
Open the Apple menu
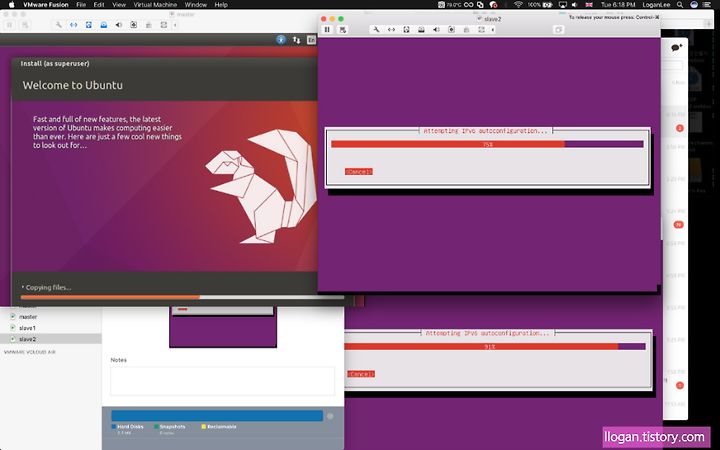[x=12, y=5]
